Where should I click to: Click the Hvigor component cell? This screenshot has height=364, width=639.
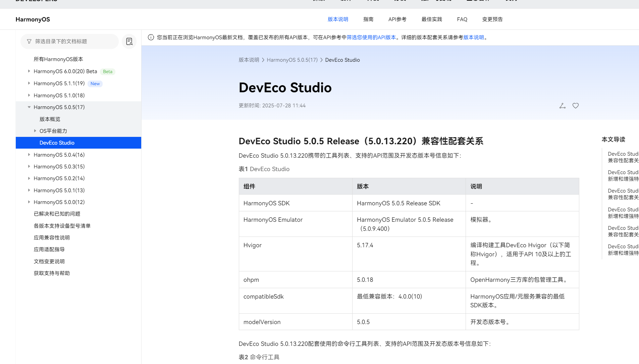[296, 254]
